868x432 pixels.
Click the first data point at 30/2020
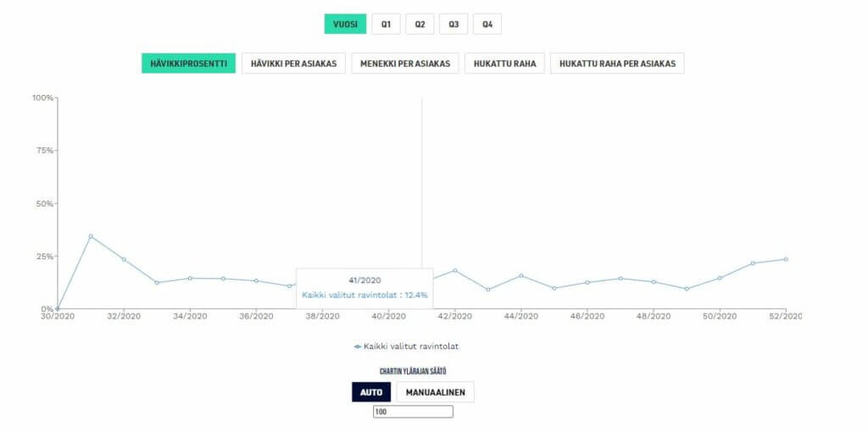(x=58, y=308)
